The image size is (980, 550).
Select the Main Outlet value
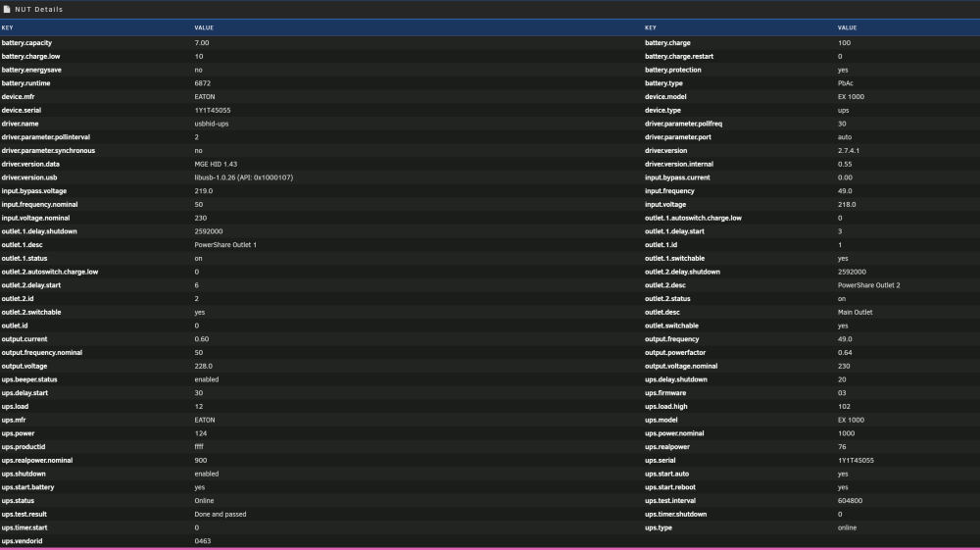pyautogui.click(x=855, y=313)
